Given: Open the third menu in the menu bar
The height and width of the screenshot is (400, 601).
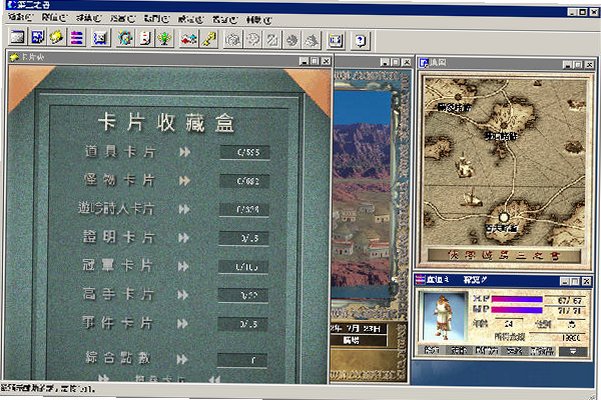Looking at the screenshot, I should tap(89, 18).
